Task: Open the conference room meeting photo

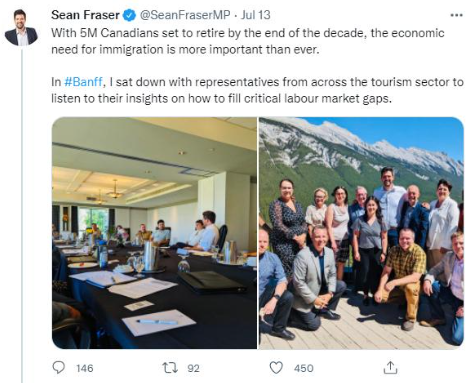Action: [x=154, y=233]
